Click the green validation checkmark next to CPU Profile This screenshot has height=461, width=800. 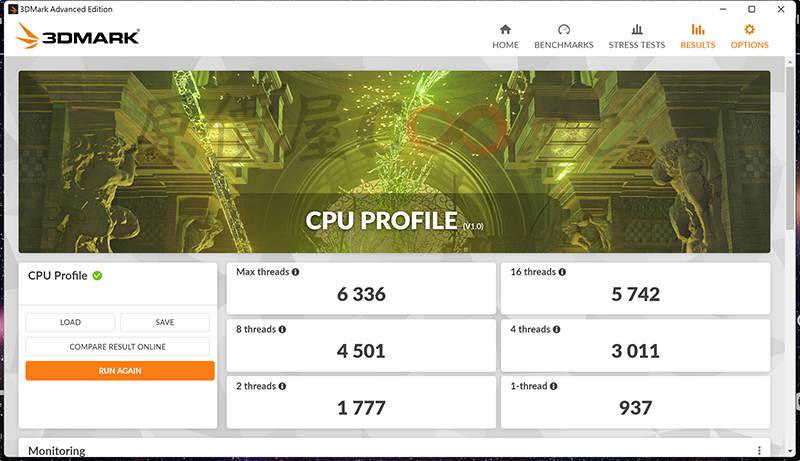[97, 276]
